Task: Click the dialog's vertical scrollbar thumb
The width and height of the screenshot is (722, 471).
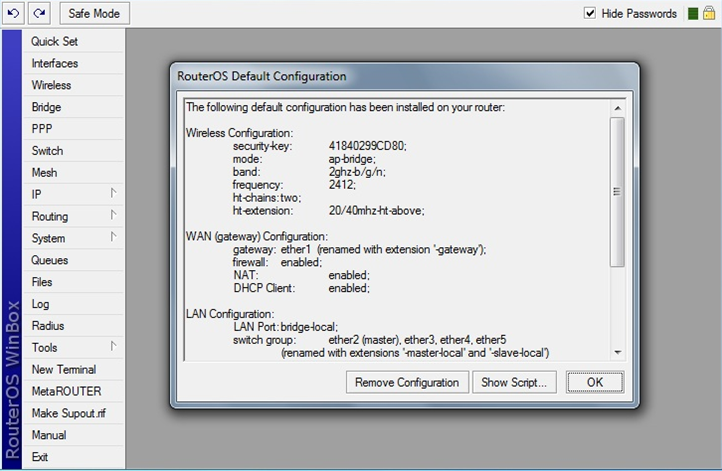Action: click(x=617, y=192)
